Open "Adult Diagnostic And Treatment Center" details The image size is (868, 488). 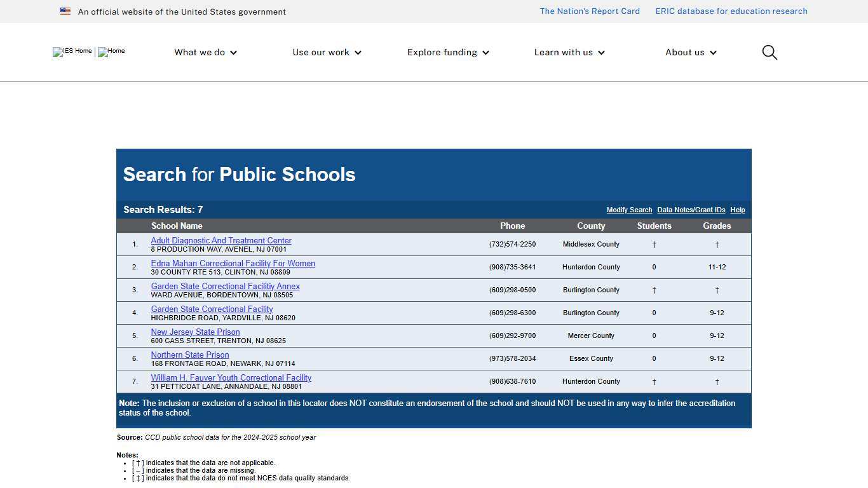[x=221, y=240]
